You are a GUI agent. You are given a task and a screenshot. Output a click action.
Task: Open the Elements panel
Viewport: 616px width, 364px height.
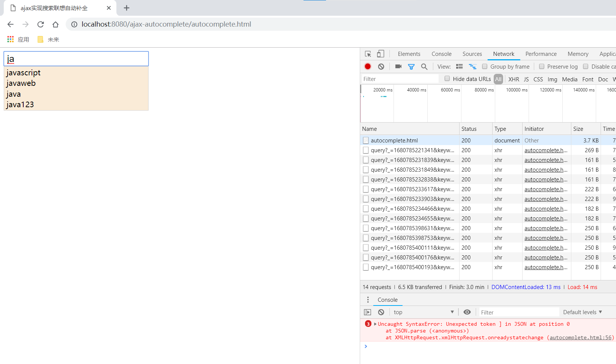click(409, 54)
